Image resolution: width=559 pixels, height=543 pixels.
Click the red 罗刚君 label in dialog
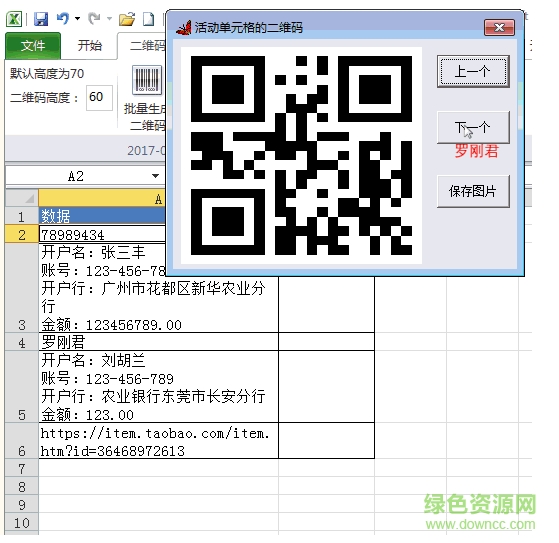coord(476,151)
